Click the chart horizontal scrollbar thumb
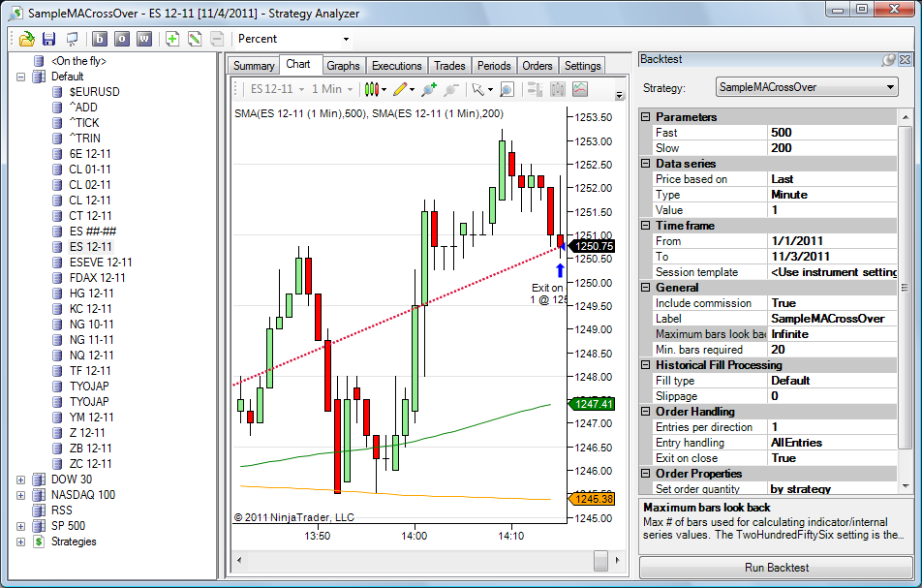Image resolution: width=922 pixels, height=588 pixels. click(600, 560)
